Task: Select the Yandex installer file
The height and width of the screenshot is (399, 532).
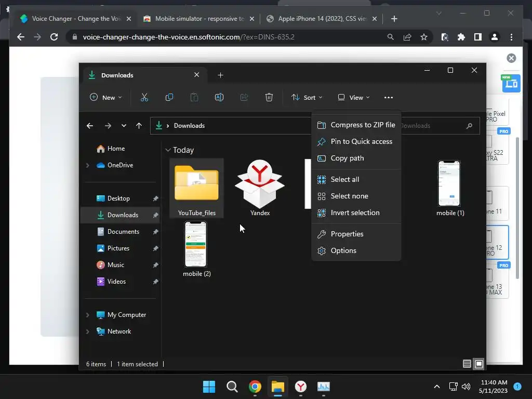Action: pyautogui.click(x=260, y=188)
